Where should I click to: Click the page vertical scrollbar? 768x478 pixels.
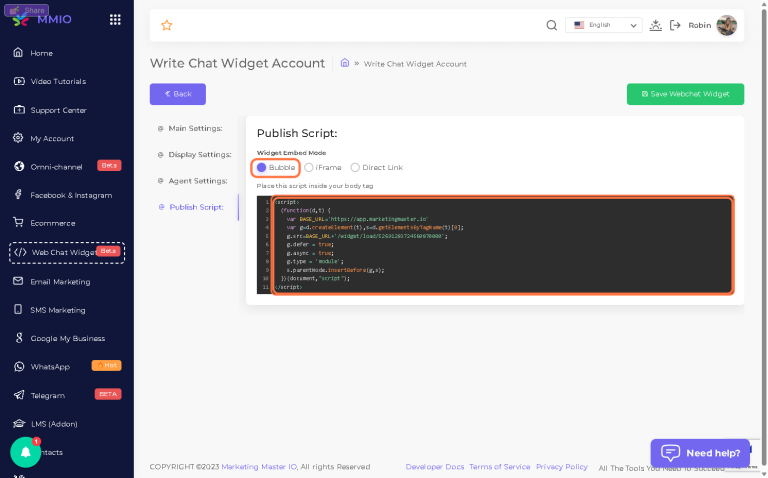764,239
